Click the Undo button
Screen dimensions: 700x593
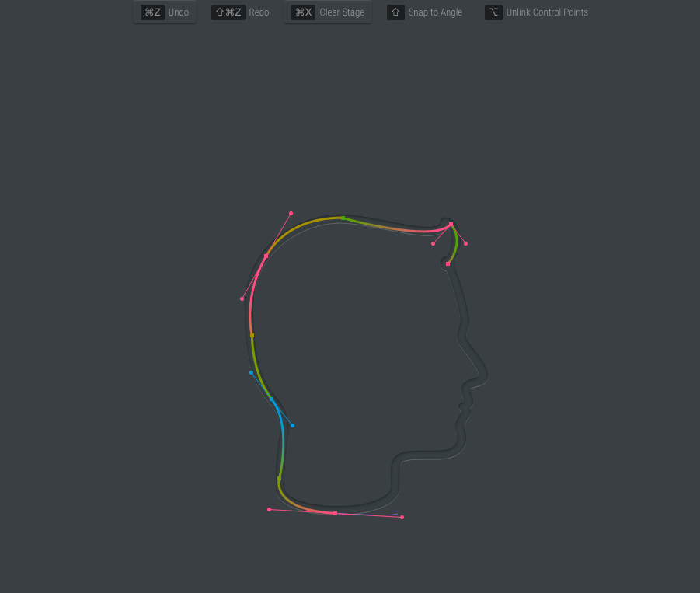click(164, 12)
